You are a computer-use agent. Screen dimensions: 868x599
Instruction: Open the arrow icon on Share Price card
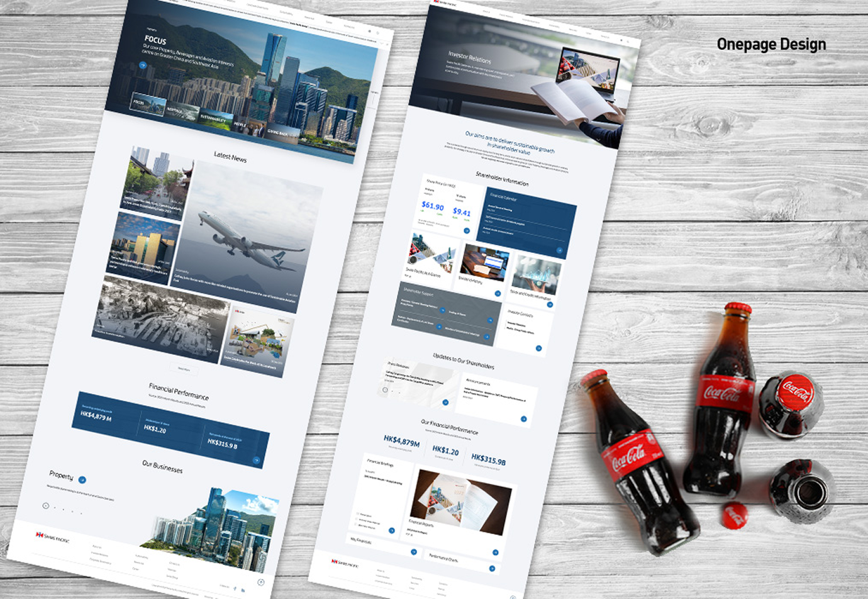467,231
